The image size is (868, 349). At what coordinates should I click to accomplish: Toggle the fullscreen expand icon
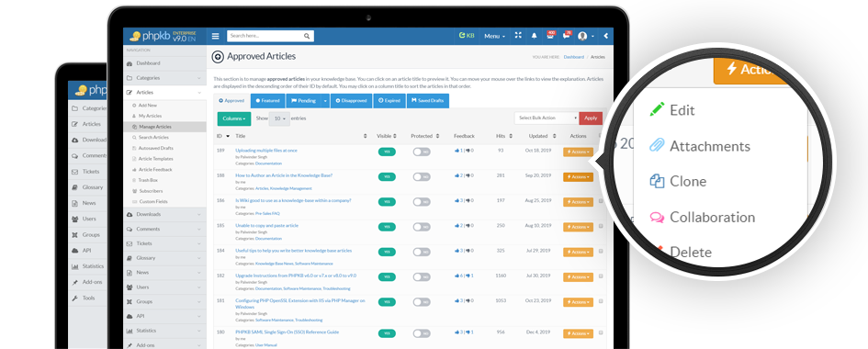point(518,36)
